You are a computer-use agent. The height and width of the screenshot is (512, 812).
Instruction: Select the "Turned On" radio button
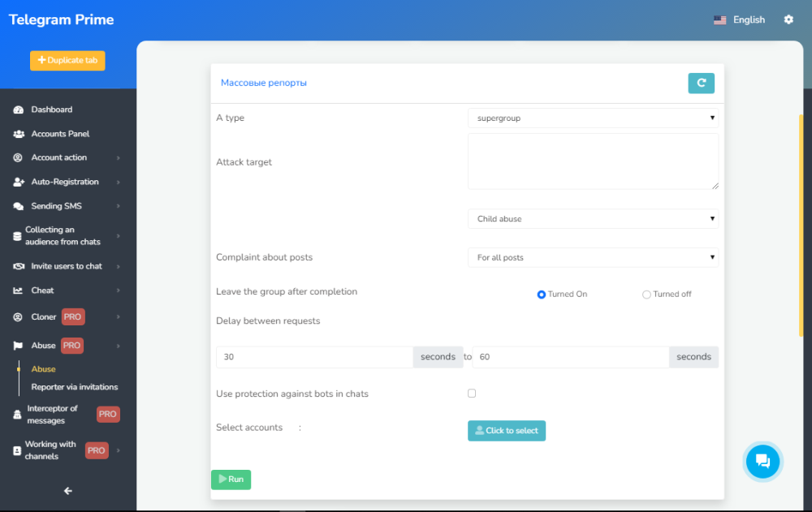click(x=542, y=295)
